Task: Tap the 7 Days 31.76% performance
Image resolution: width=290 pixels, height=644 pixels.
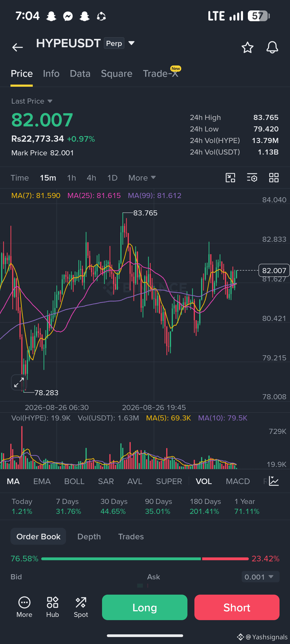Action: [68, 506]
